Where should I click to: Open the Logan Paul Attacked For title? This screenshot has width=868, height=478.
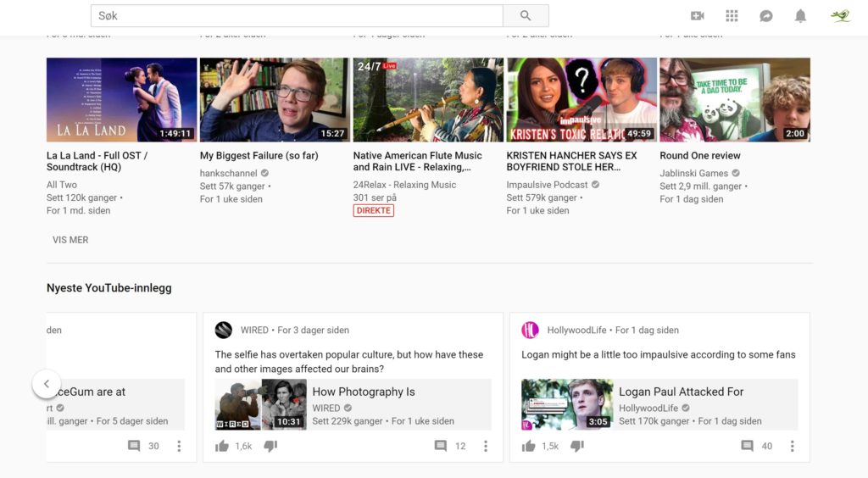(x=682, y=392)
